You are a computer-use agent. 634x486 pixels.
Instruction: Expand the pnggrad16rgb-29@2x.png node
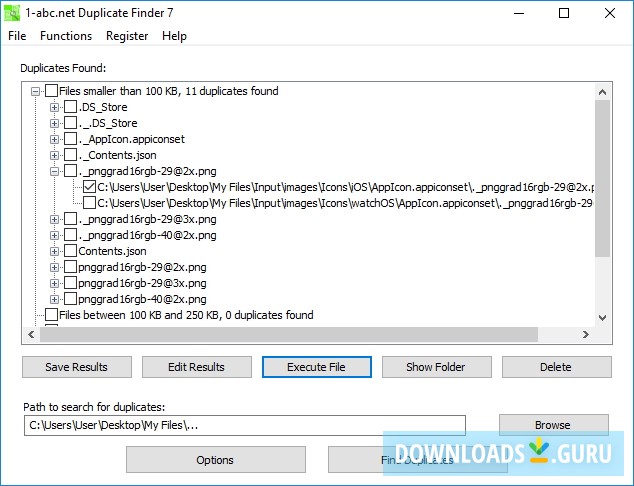point(54,267)
